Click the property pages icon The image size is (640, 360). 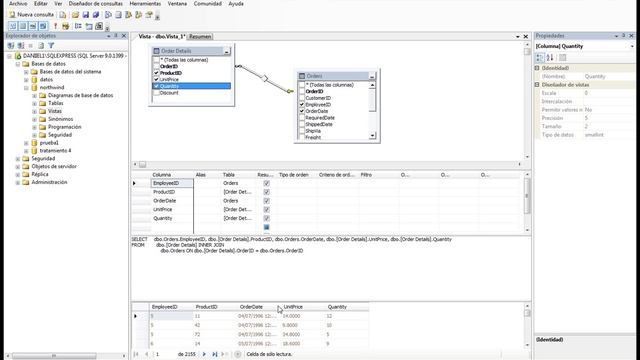point(562,58)
